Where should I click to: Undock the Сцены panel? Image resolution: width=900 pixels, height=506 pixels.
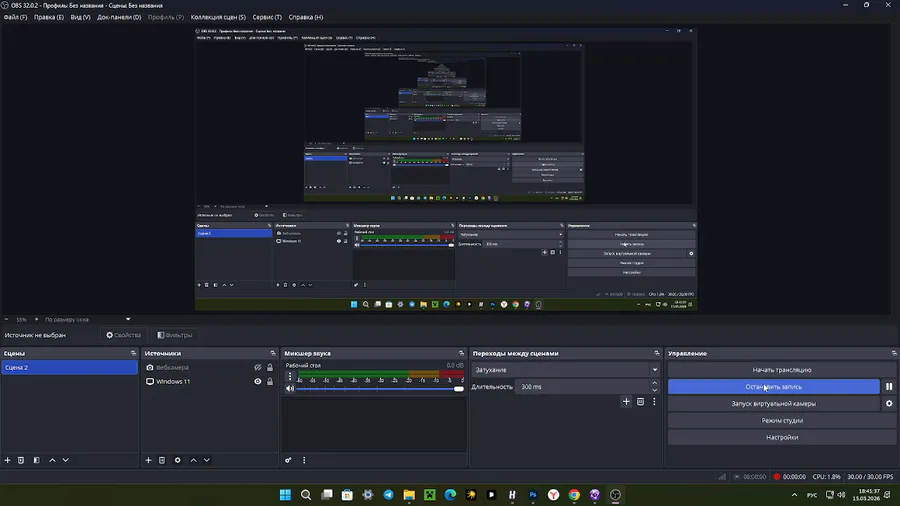click(133, 353)
